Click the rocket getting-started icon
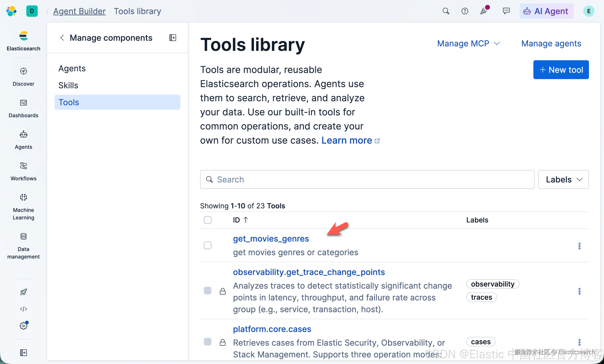This screenshot has height=364, width=604. [x=24, y=292]
